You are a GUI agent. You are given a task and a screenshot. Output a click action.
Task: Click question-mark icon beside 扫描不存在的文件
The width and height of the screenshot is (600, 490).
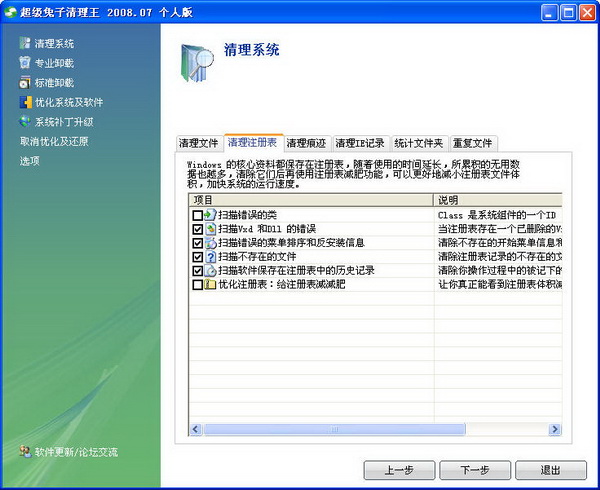point(210,256)
